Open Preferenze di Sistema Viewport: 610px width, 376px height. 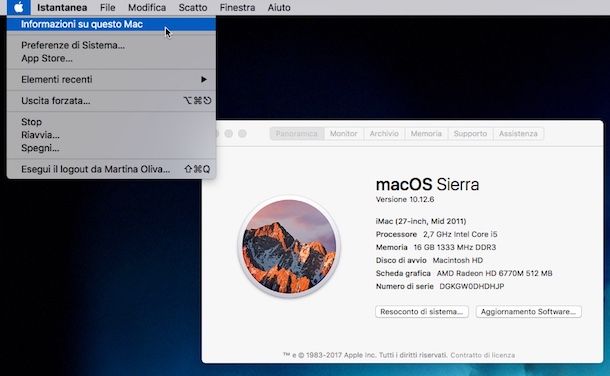pyautogui.click(x=111, y=45)
